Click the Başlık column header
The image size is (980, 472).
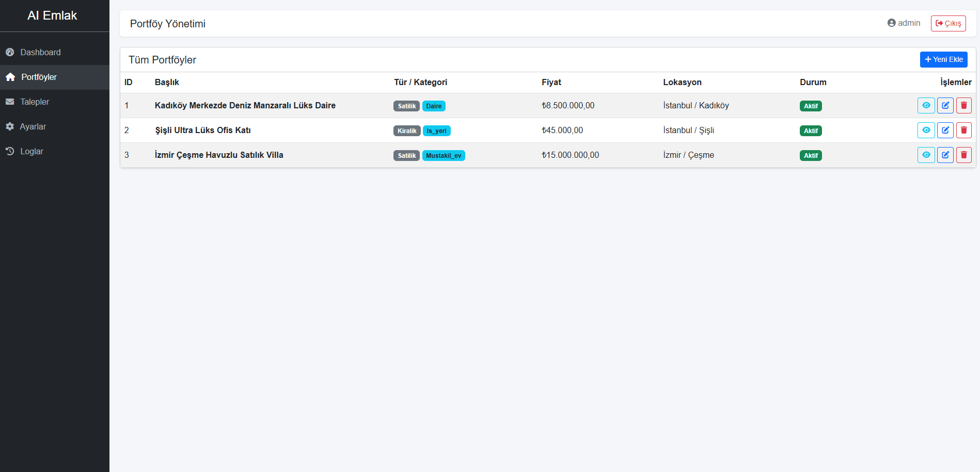coord(167,83)
